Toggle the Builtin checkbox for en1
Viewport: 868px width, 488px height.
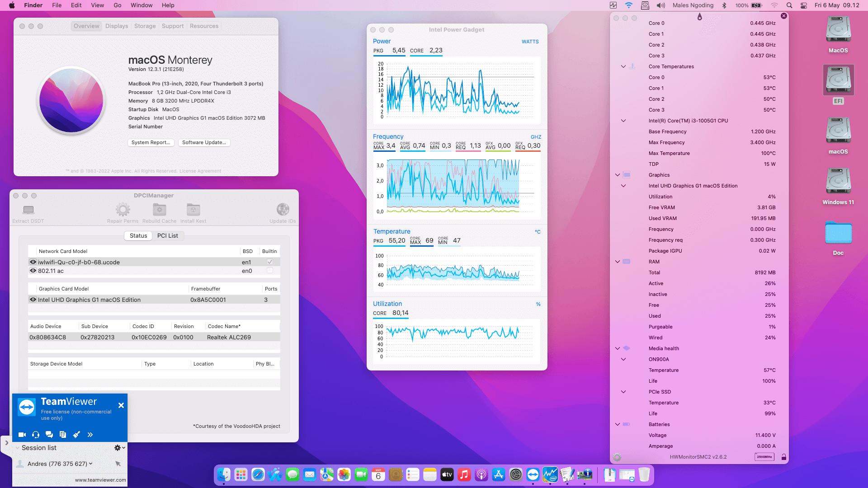tap(269, 262)
